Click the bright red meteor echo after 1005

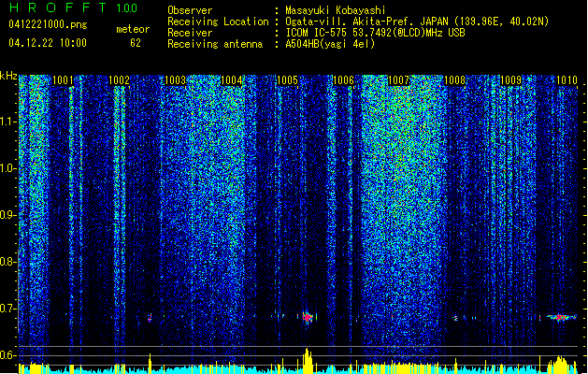pos(308,317)
